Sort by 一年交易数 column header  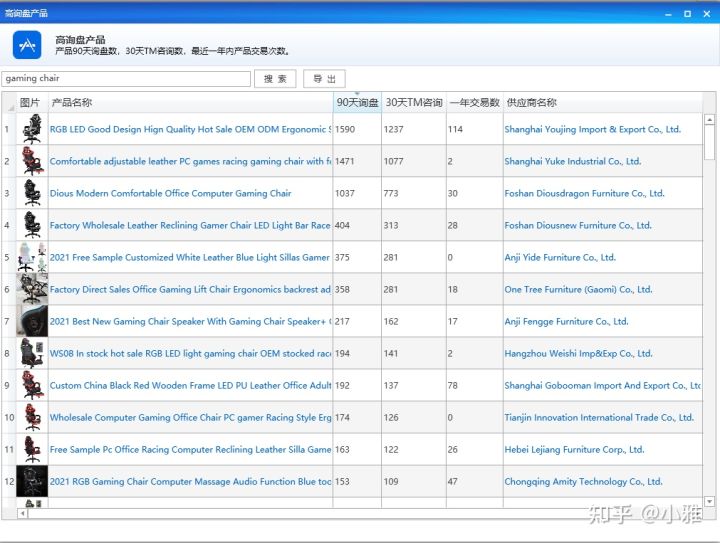pyautogui.click(x=475, y=102)
